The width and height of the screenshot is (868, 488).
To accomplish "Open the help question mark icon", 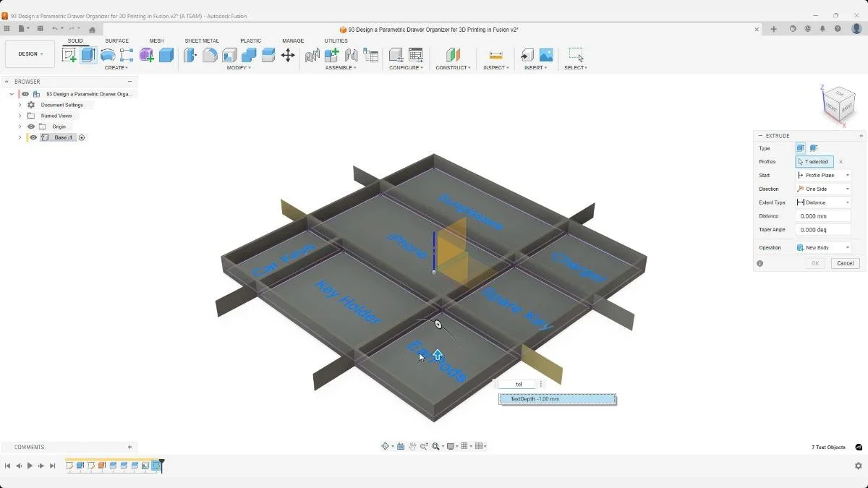I will point(838,29).
